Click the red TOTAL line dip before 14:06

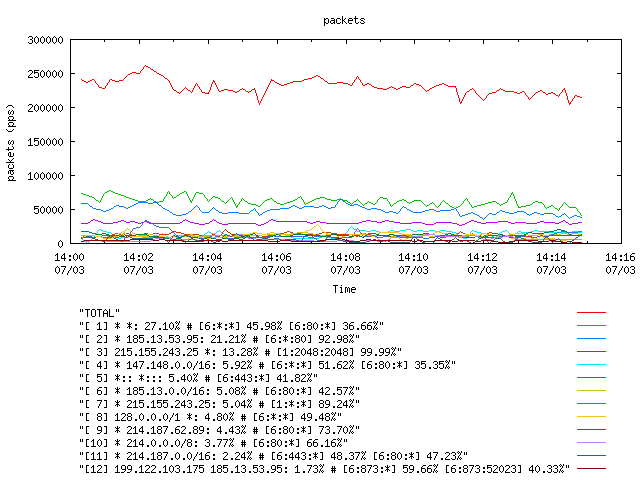(x=259, y=104)
